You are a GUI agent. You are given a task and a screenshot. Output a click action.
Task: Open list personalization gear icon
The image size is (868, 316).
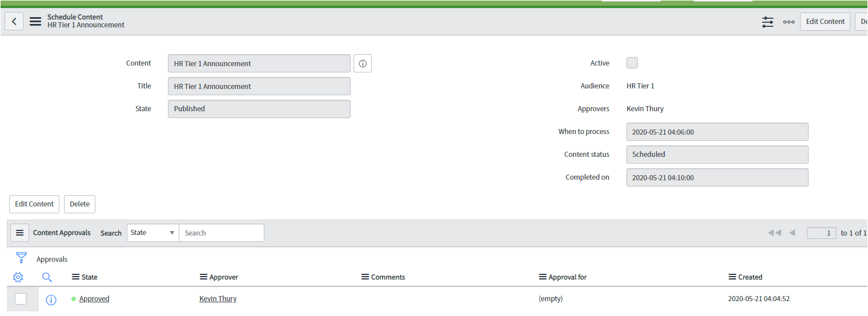point(18,277)
